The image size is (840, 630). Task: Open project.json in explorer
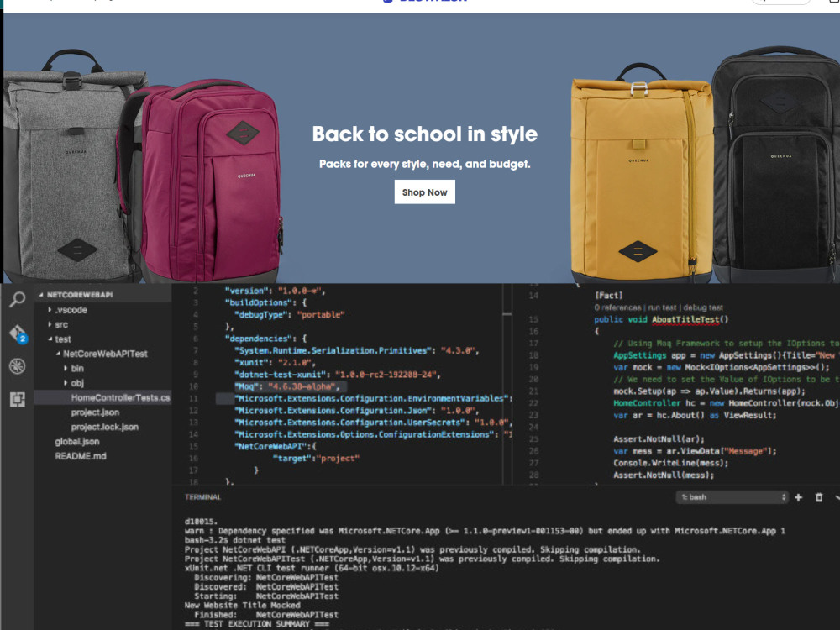click(95, 412)
